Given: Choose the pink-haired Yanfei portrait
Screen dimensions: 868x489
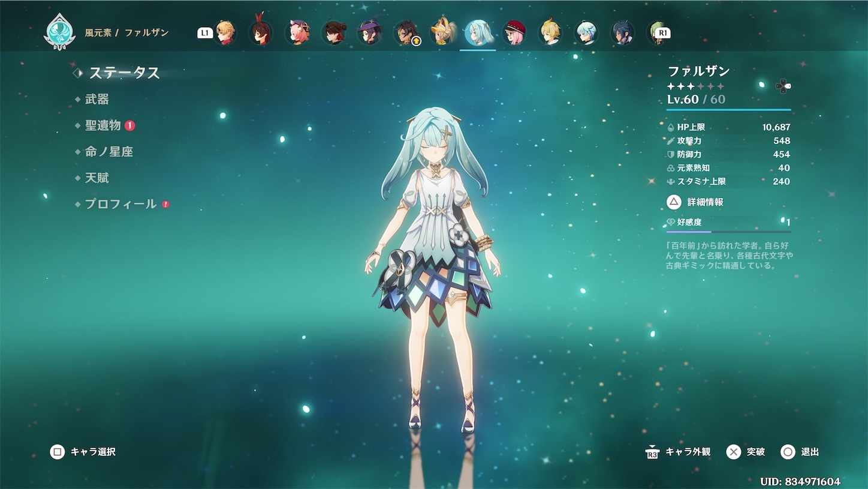Looking at the screenshot, I should point(297,32).
